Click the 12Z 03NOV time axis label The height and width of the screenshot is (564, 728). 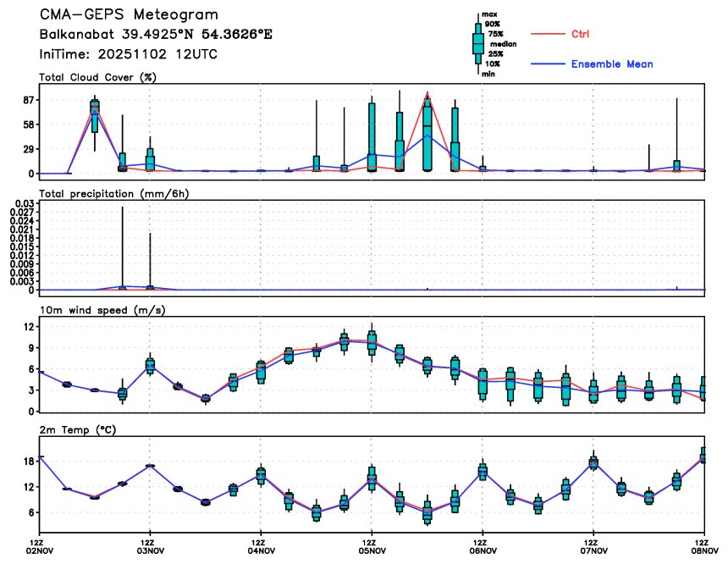(x=149, y=545)
